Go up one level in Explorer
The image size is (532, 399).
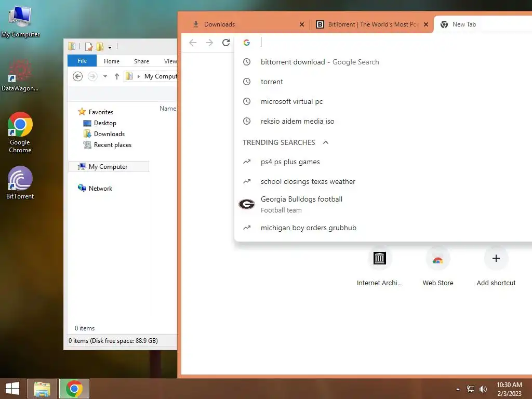coord(117,76)
